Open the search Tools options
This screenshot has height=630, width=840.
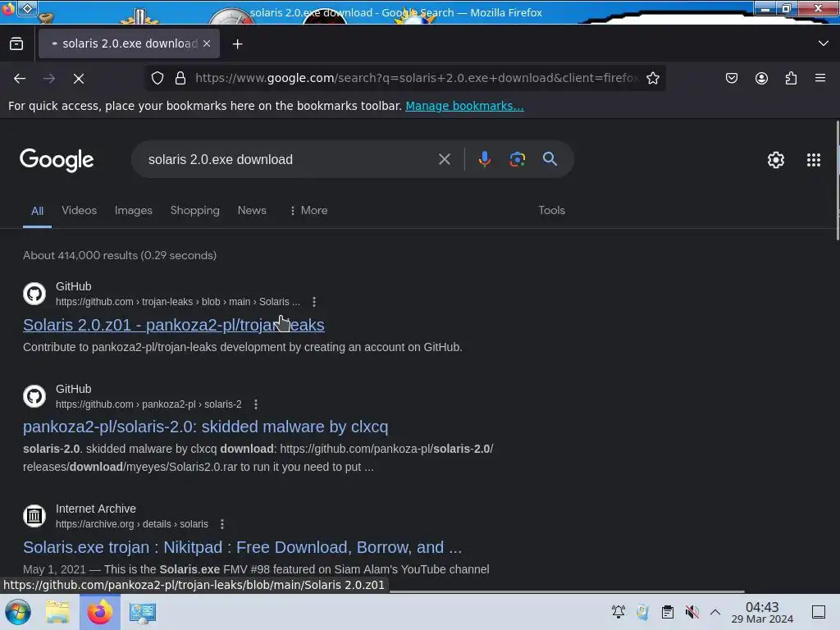[x=551, y=211]
